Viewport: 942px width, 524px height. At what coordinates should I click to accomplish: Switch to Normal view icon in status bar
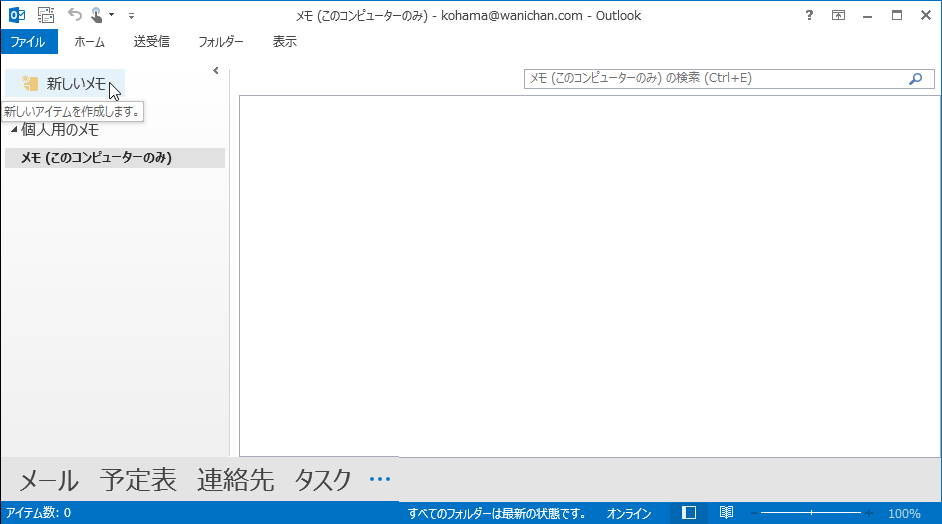pyautogui.click(x=689, y=513)
